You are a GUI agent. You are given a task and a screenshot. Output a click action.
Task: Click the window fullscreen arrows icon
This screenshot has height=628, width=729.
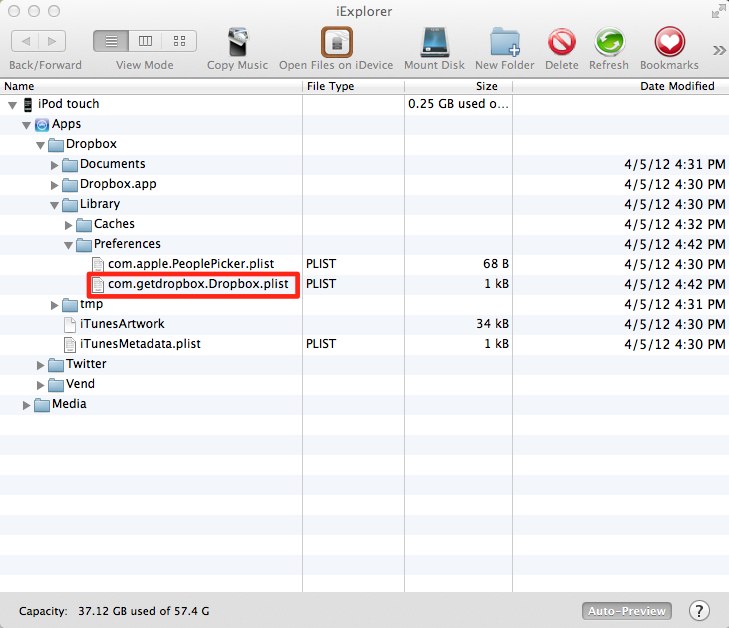718,11
